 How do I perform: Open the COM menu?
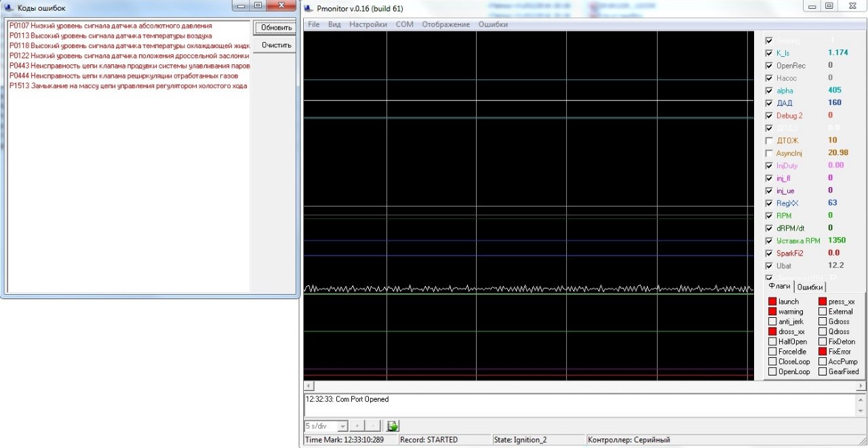pos(404,24)
